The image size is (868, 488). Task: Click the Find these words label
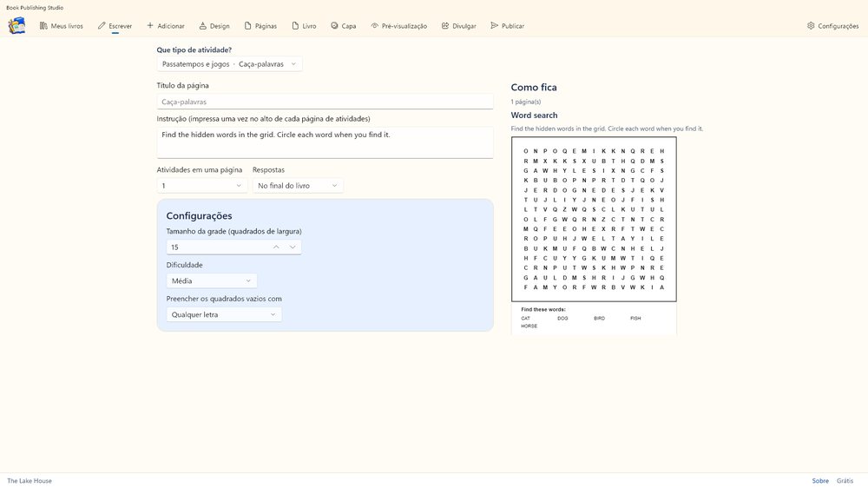coord(543,310)
